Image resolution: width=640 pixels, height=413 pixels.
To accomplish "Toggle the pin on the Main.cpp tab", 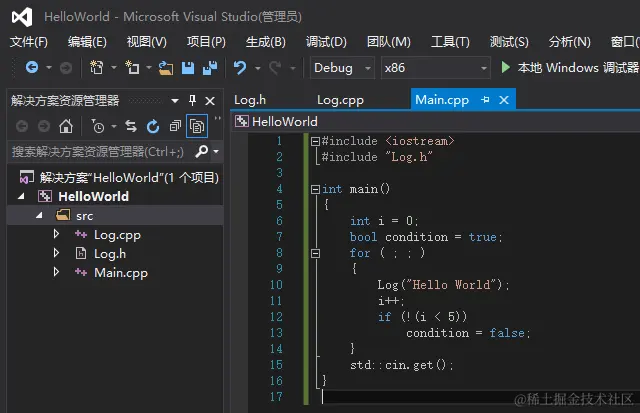I will [x=485, y=100].
